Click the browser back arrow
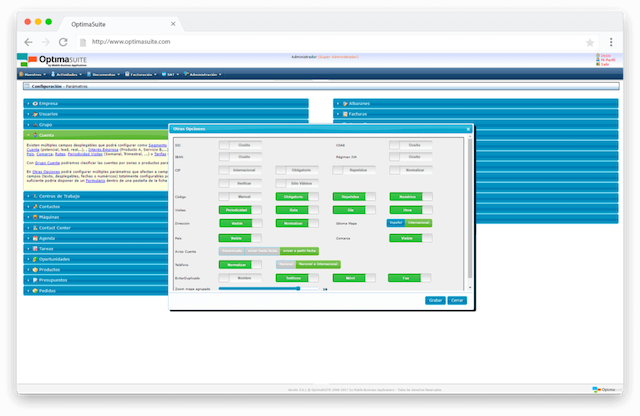The height and width of the screenshot is (416, 640). click(28, 42)
